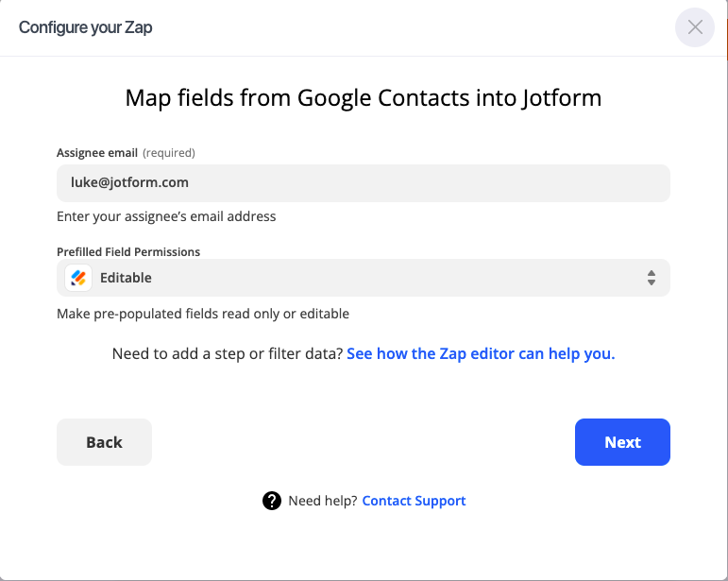
Task: Open the Contact Support link
Action: (414, 501)
